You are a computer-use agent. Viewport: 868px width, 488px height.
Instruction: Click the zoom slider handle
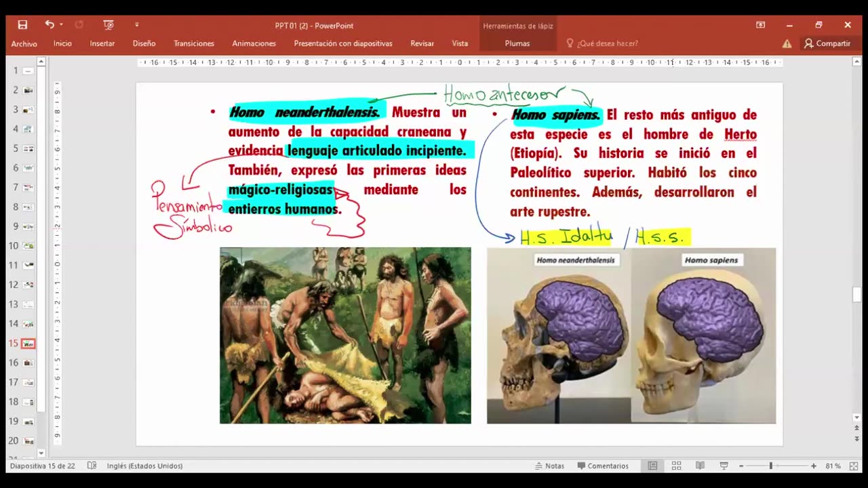[770, 466]
